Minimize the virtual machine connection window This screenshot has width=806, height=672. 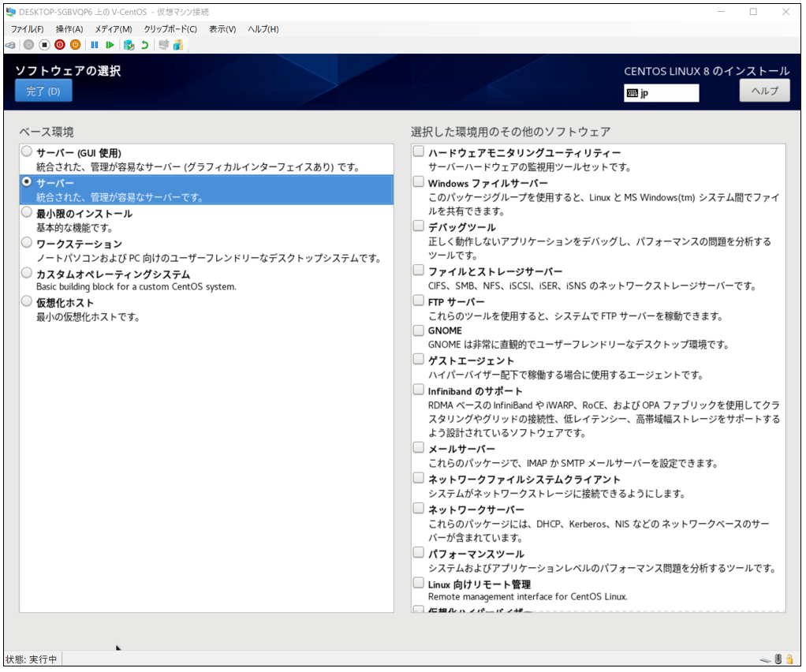coord(721,12)
